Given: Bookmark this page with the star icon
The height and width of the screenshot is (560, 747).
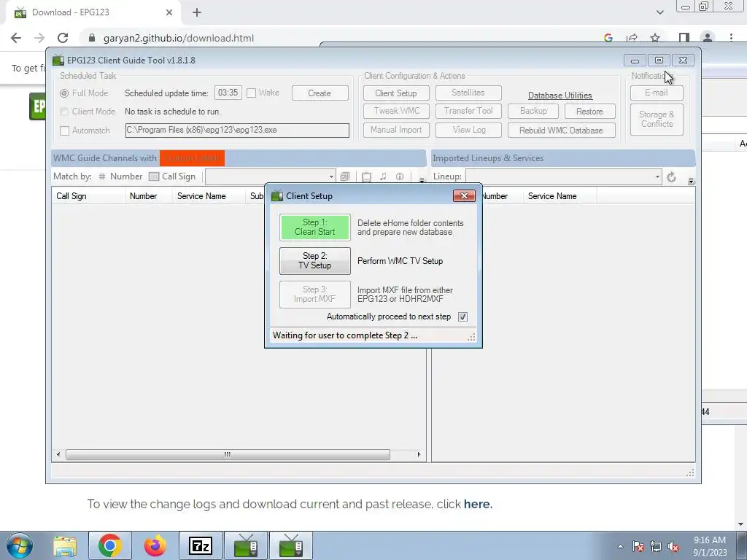Looking at the screenshot, I should coord(655,38).
